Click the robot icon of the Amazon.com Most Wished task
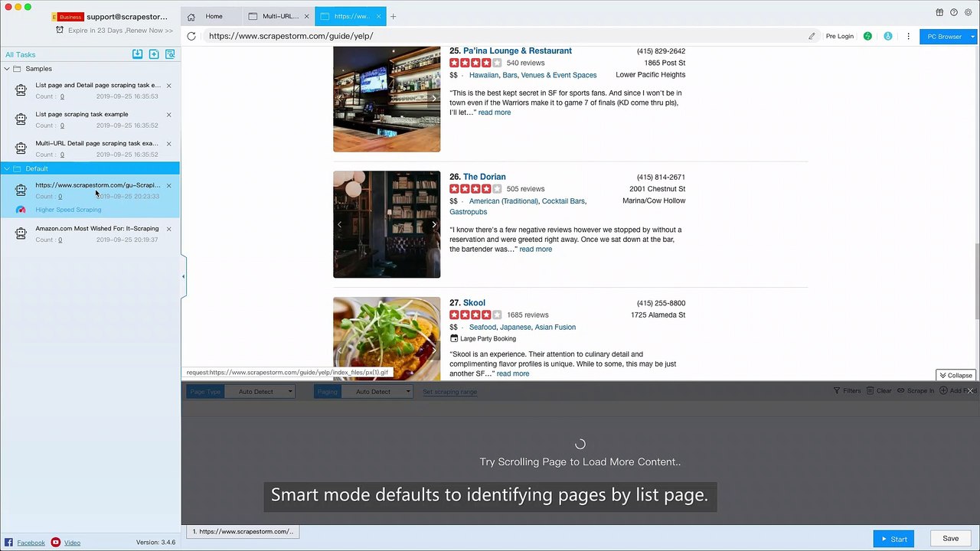The image size is (980, 551). click(21, 233)
